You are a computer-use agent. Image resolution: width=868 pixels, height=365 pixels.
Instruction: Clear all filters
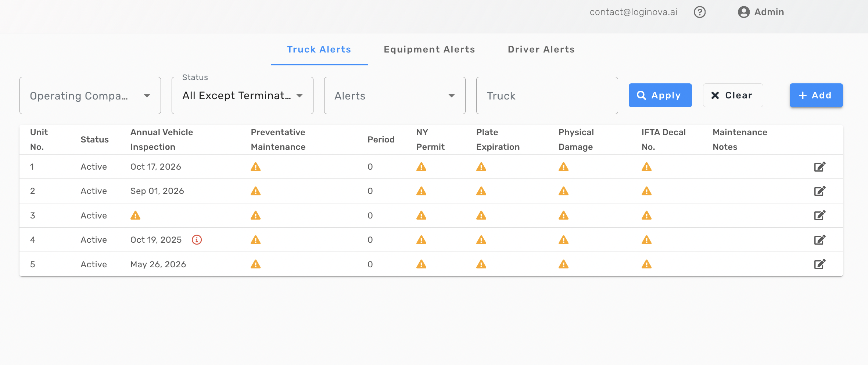click(732, 95)
